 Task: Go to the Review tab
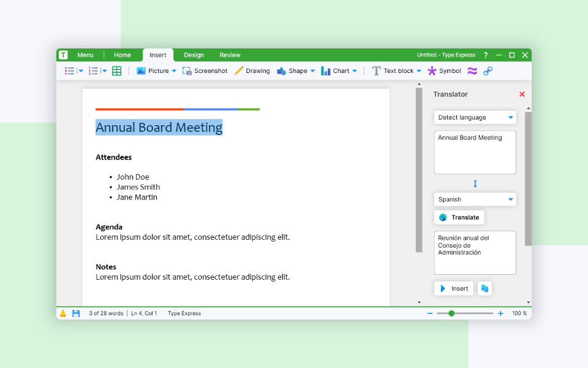tap(230, 55)
